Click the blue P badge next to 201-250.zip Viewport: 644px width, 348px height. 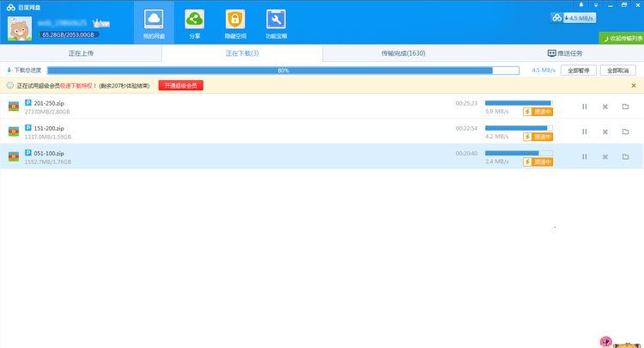click(28, 103)
